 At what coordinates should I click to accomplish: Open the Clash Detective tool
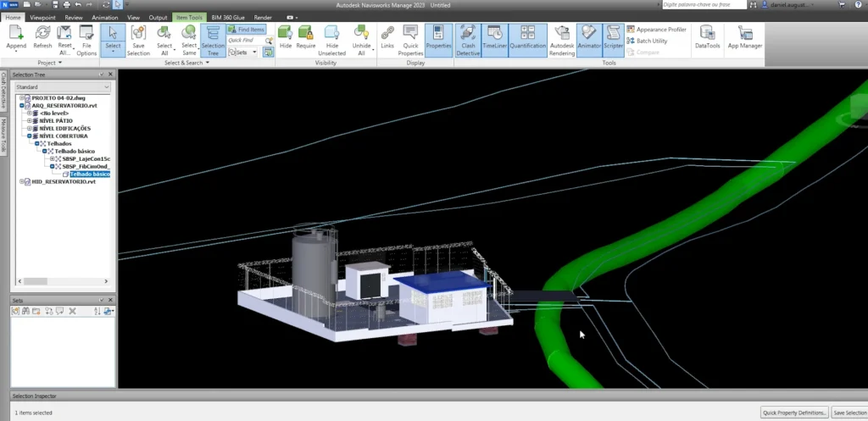click(467, 38)
